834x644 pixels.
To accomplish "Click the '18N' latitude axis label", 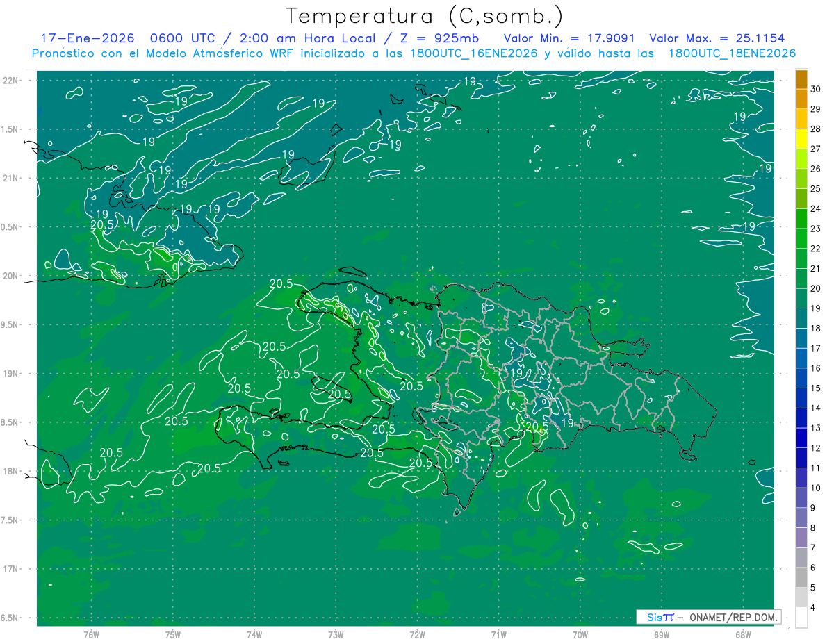I will pos(12,471).
